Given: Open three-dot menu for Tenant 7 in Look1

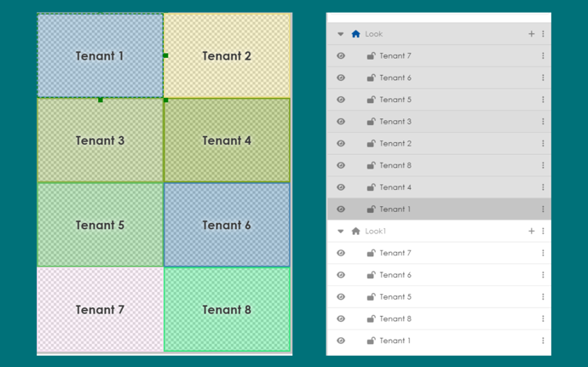Looking at the screenshot, I should pyautogui.click(x=543, y=253).
